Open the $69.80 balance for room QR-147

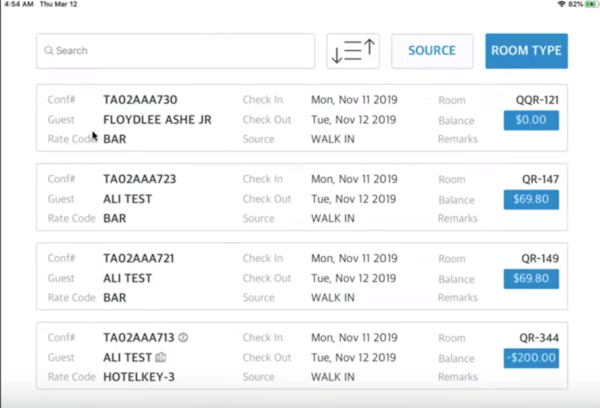531,199
